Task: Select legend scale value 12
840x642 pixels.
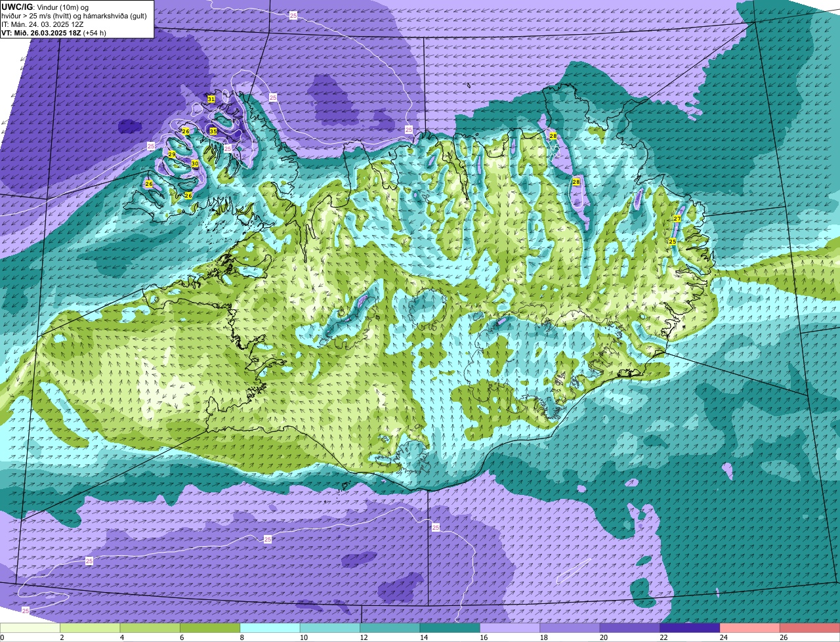Action: (364, 637)
